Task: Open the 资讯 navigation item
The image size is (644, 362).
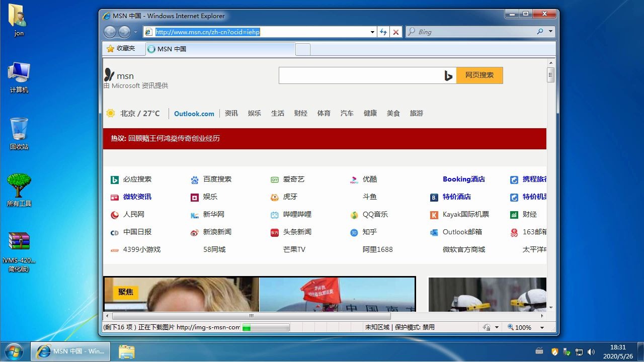Action: click(x=231, y=114)
